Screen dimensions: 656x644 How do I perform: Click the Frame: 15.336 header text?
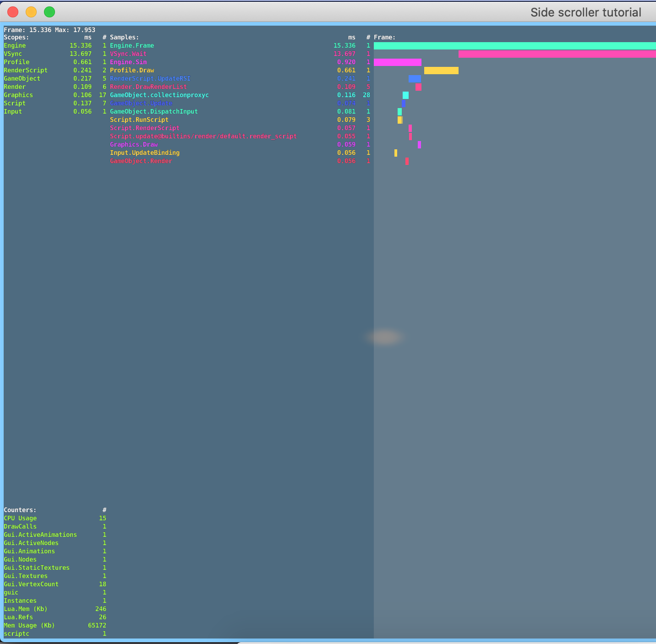49,29
